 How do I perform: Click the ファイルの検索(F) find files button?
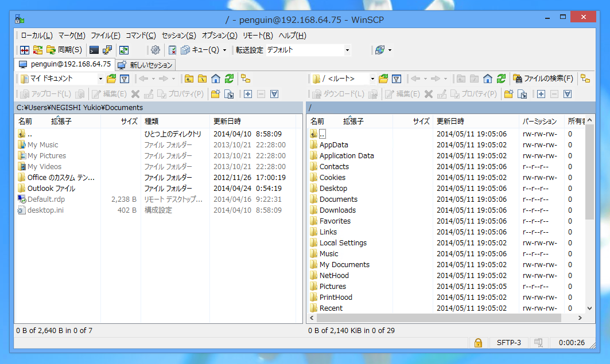click(x=543, y=79)
